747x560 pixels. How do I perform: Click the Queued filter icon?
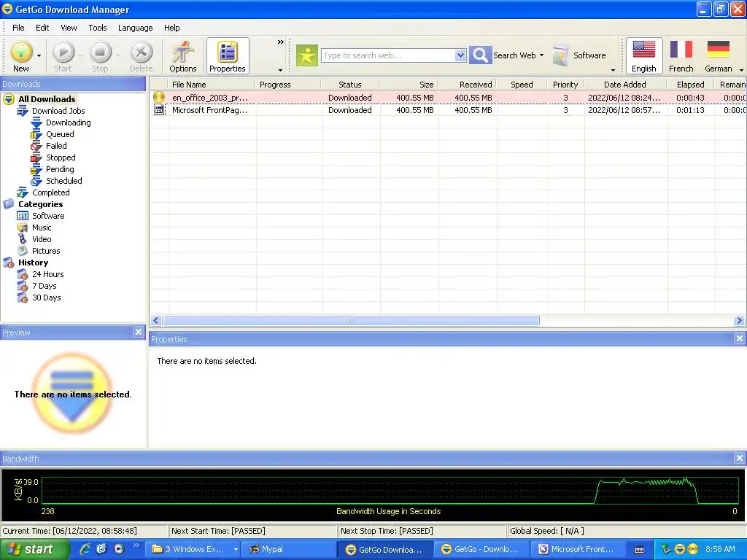click(36, 134)
